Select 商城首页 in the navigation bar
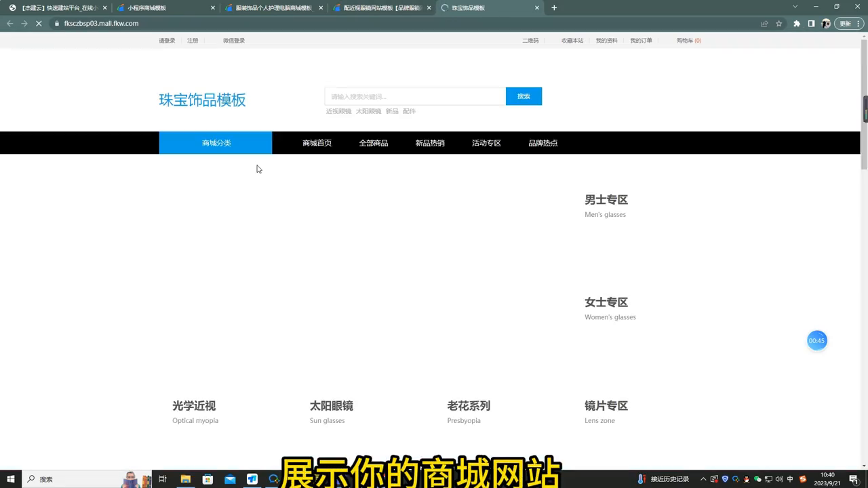The height and width of the screenshot is (488, 868). click(x=317, y=142)
